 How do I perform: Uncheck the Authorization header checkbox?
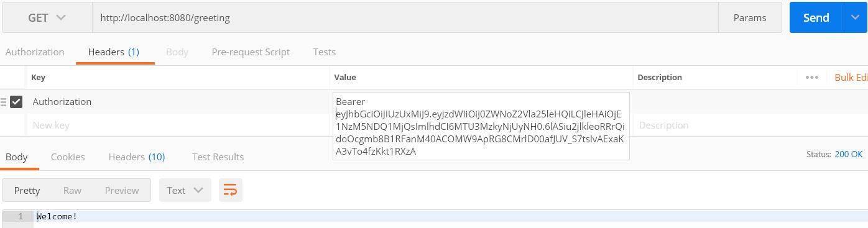click(x=17, y=102)
